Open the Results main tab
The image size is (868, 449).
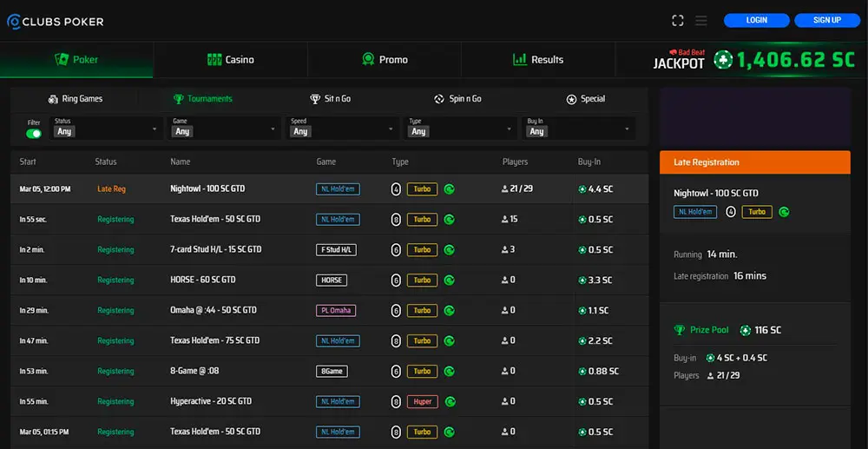(x=538, y=60)
